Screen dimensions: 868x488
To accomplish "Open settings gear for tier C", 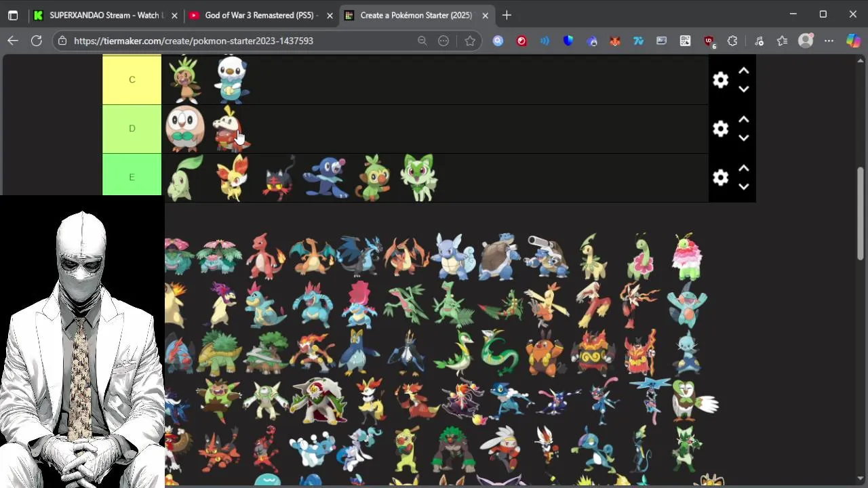I will coord(720,80).
